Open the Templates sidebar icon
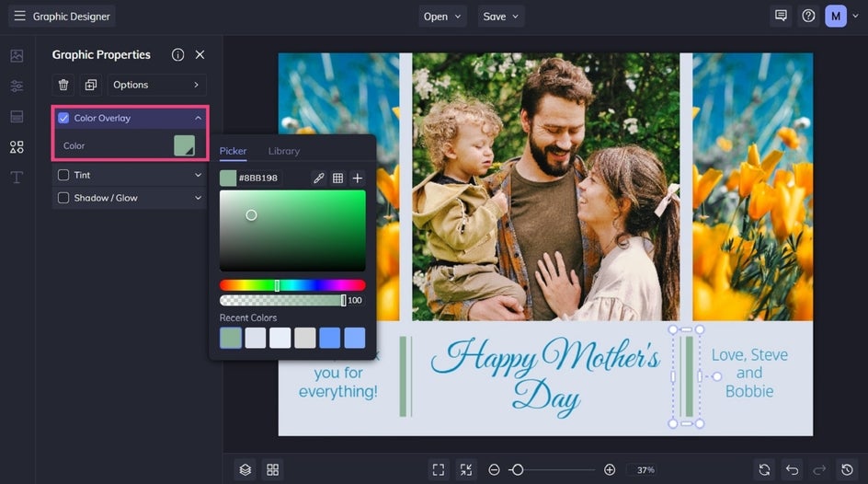Viewport: 868px width, 484px height. point(17,116)
